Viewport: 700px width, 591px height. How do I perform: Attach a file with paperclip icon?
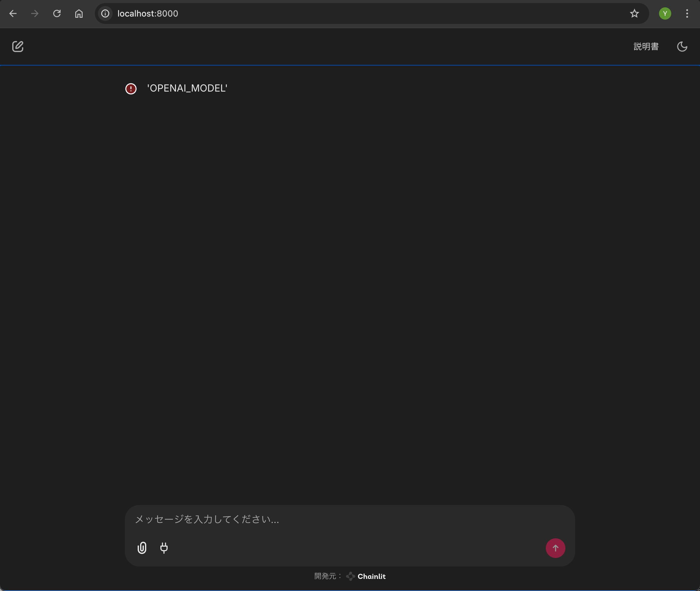[x=142, y=548]
